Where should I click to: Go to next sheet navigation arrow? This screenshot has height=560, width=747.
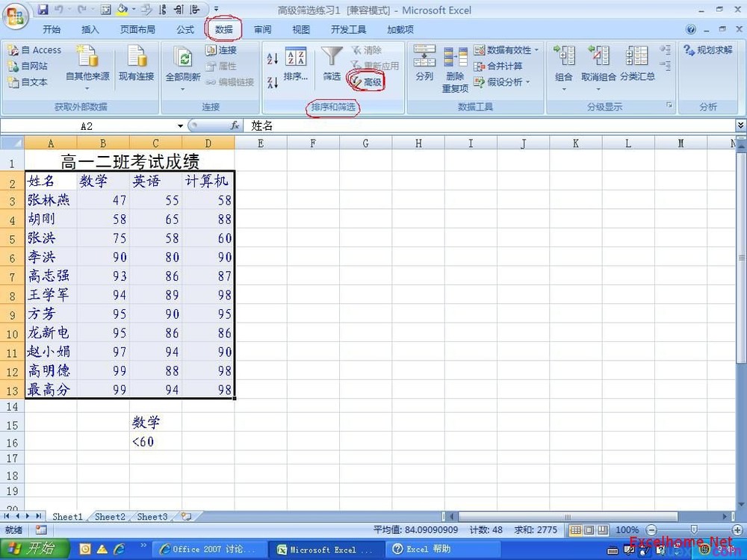point(28,516)
